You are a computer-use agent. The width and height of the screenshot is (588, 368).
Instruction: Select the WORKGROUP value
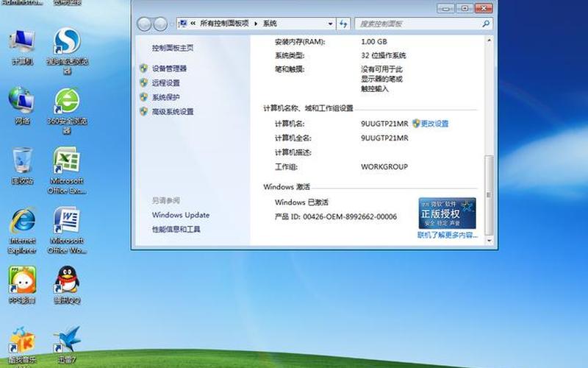tap(384, 167)
